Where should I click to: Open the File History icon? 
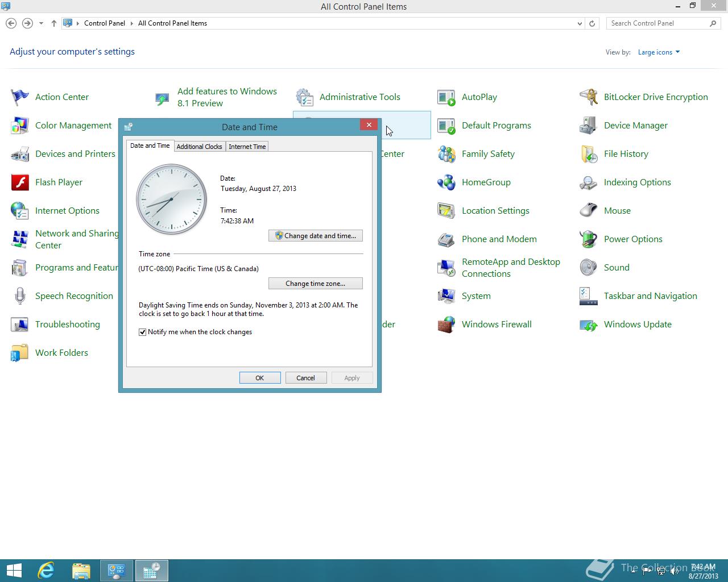tap(589, 154)
